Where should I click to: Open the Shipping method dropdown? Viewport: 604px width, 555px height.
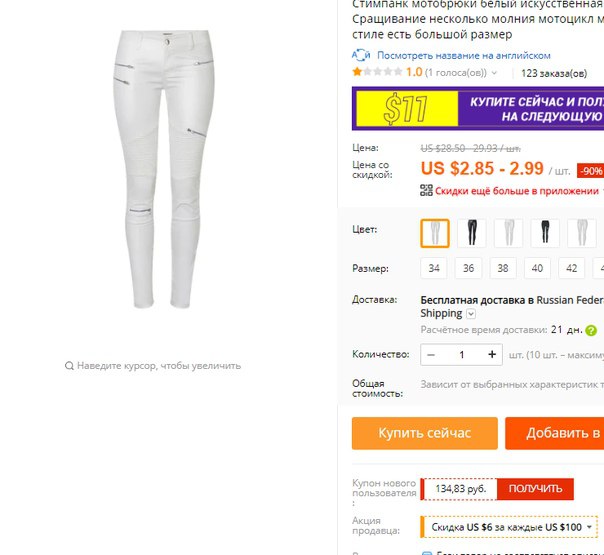471,314
